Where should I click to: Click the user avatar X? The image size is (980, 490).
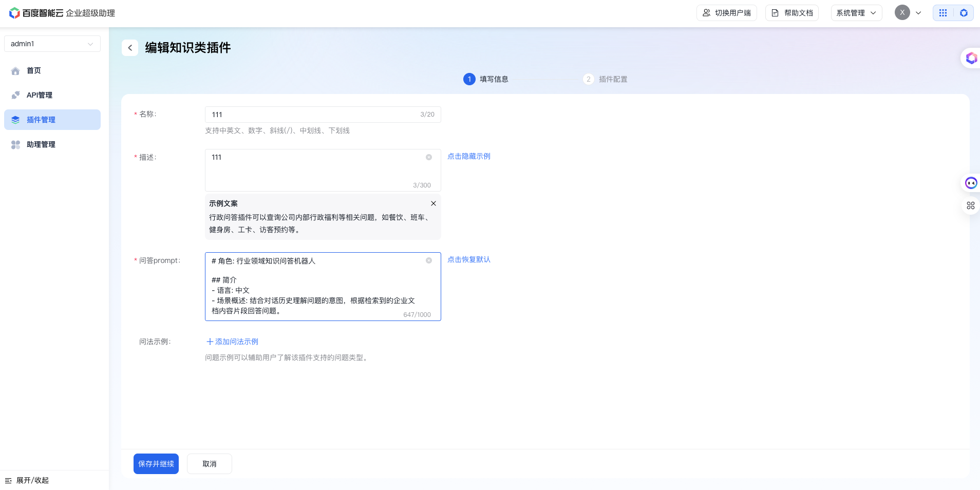902,13
